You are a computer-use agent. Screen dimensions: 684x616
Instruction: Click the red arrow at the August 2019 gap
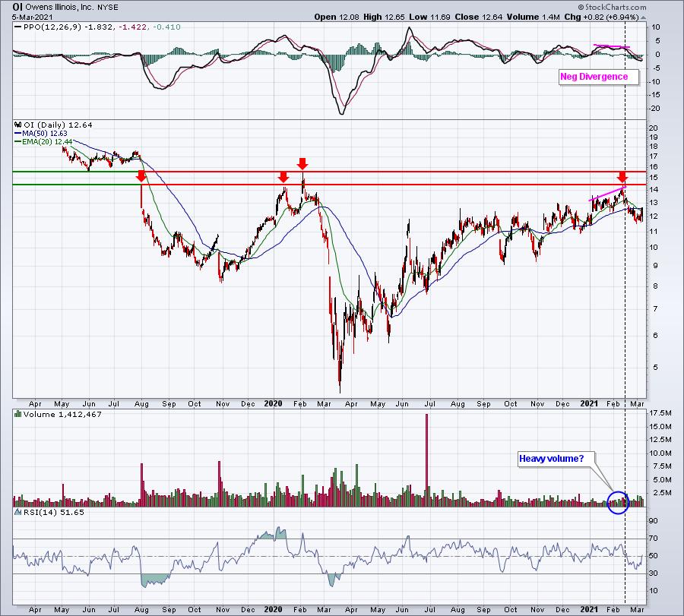(x=141, y=177)
